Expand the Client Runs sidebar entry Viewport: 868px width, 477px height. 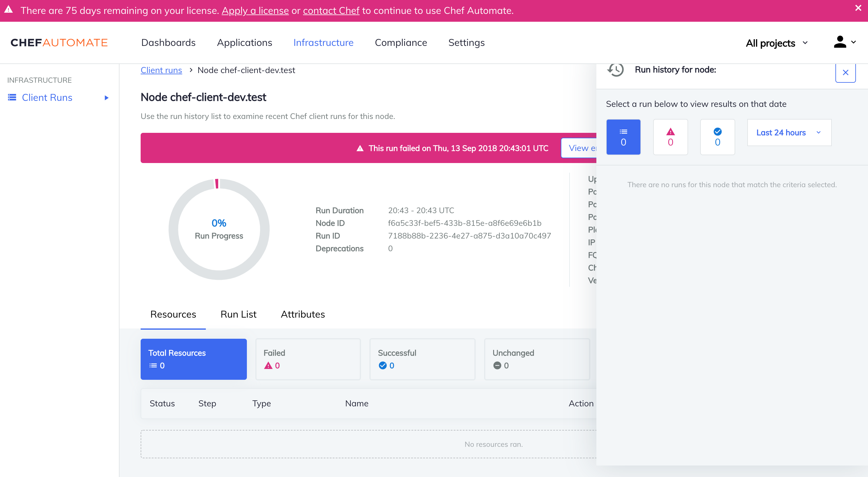point(107,98)
